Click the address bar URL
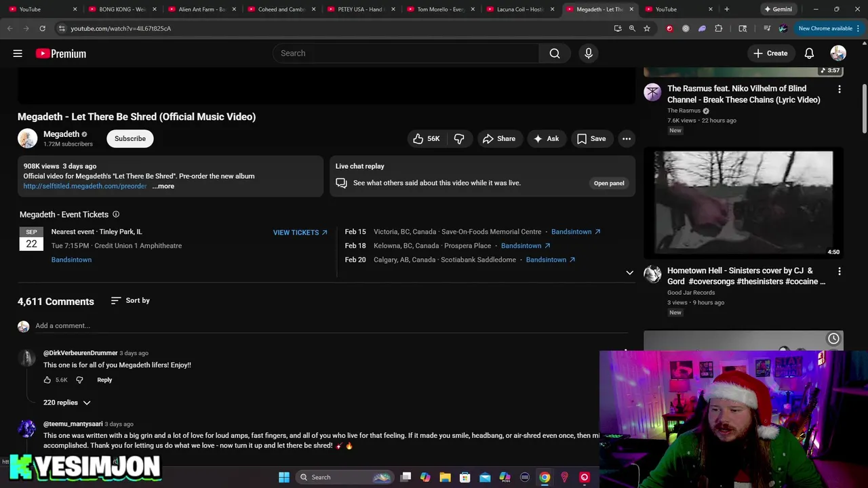The image size is (868, 488). point(121,28)
